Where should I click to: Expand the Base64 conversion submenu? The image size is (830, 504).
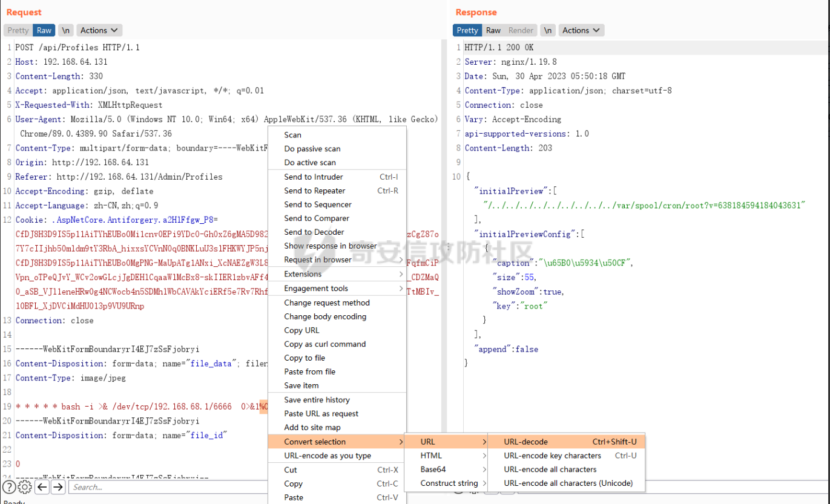446,470
